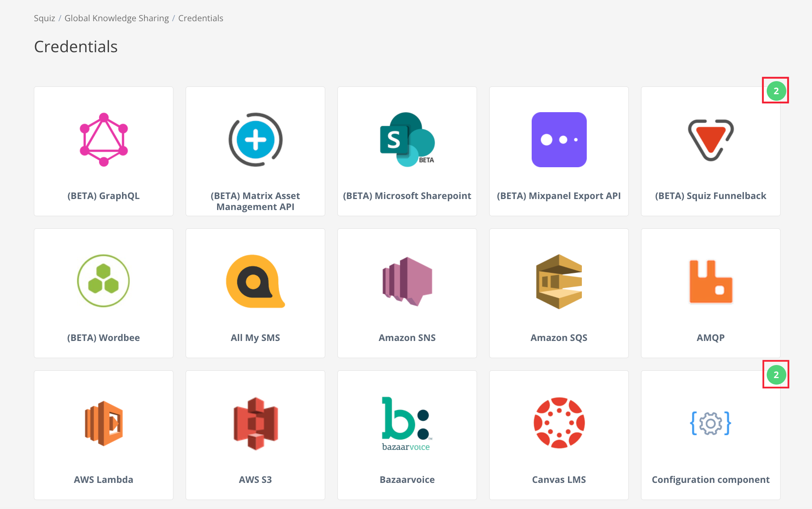
Task: Click the 'Bazaarvoice' card label
Action: pos(407,480)
